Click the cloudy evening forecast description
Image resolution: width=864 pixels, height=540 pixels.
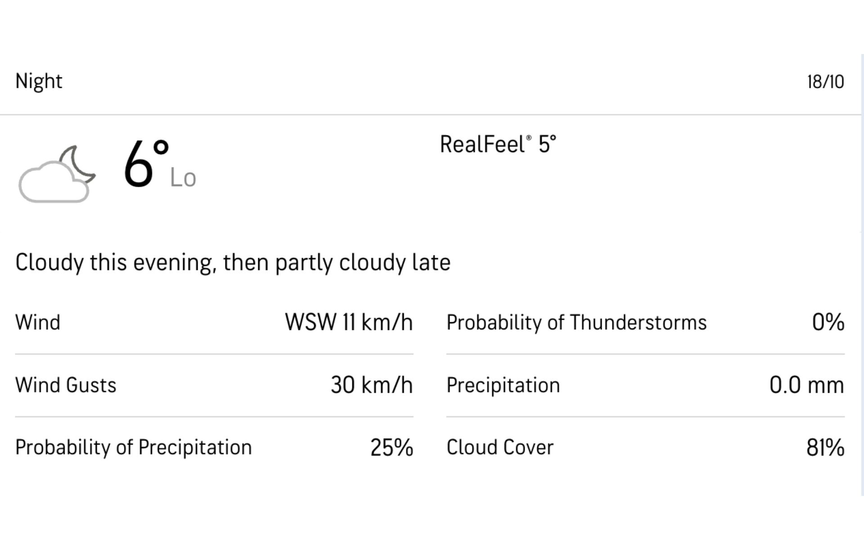[x=233, y=262]
